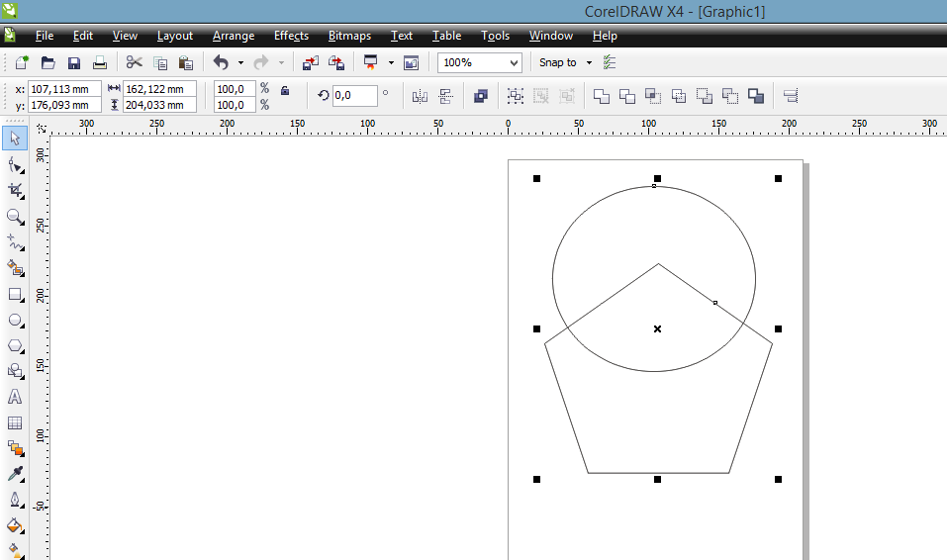Weld the selected shapes
The width and height of the screenshot is (947, 560).
coord(601,95)
